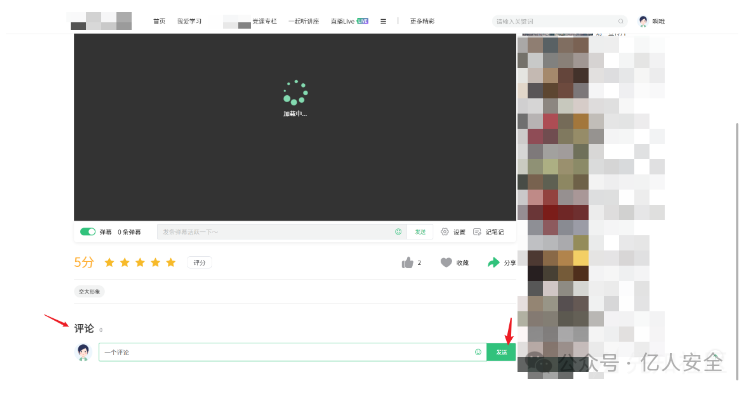Click the 评分 rating button
Viewport: 747px width, 393px height.
pyautogui.click(x=199, y=262)
